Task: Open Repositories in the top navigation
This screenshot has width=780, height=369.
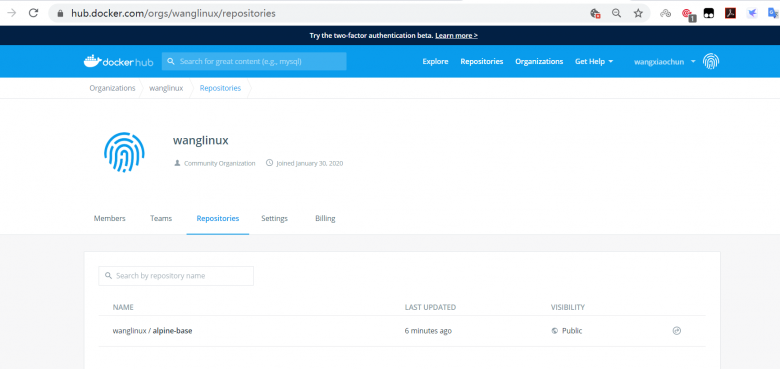Action: tap(482, 62)
